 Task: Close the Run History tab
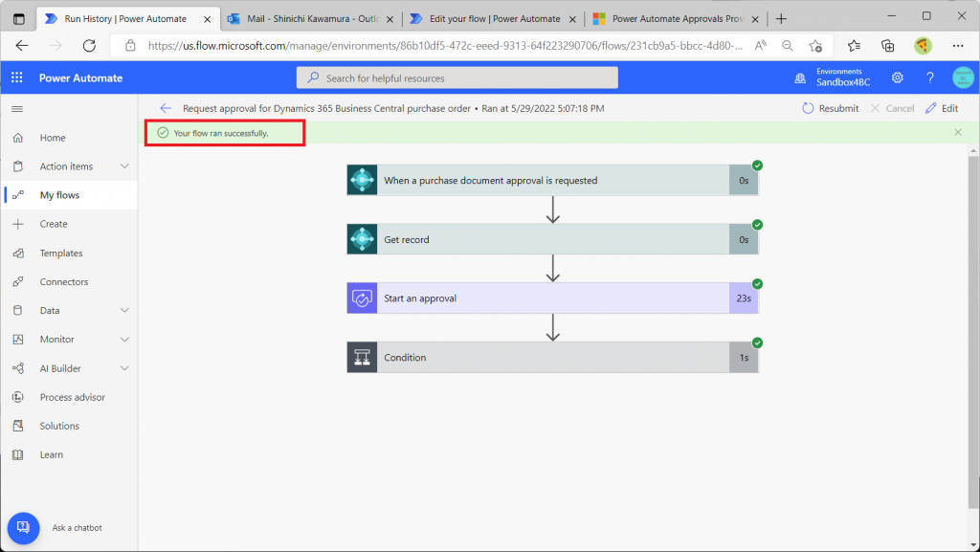(208, 19)
